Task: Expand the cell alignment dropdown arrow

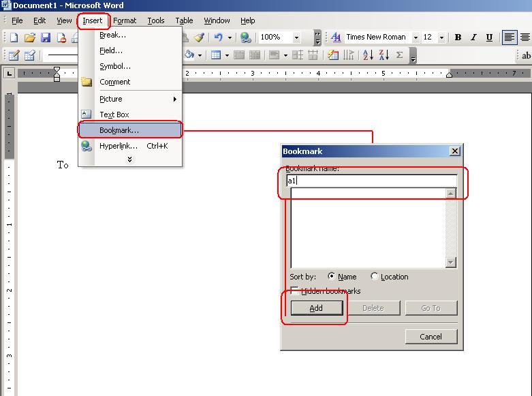Action: coord(285,55)
